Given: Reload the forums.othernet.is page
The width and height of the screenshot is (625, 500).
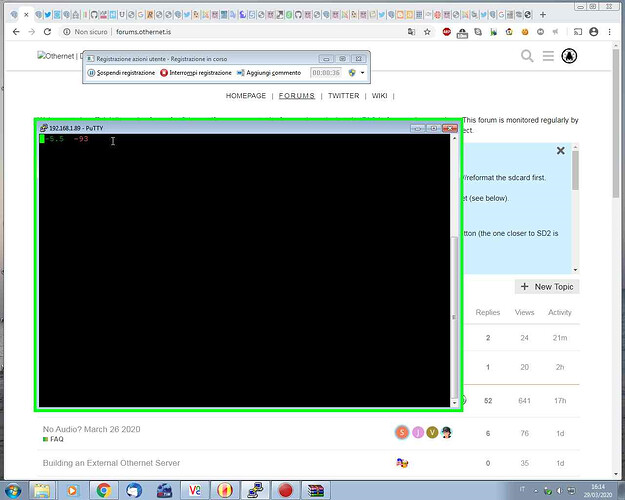Looking at the screenshot, I should click(47, 31).
